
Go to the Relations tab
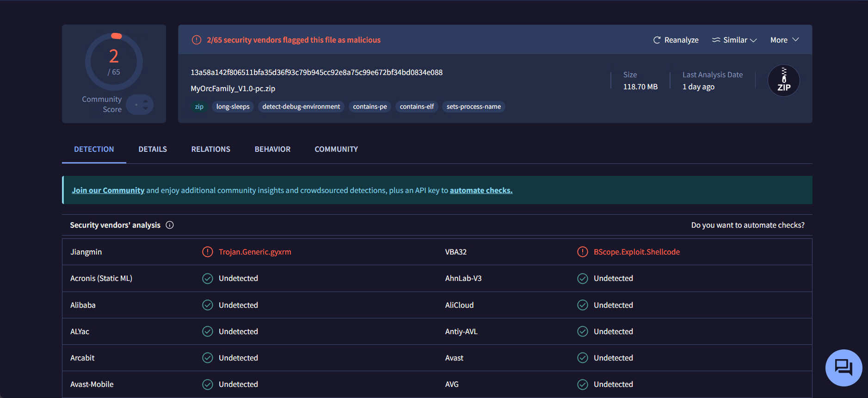(x=210, y=149)
